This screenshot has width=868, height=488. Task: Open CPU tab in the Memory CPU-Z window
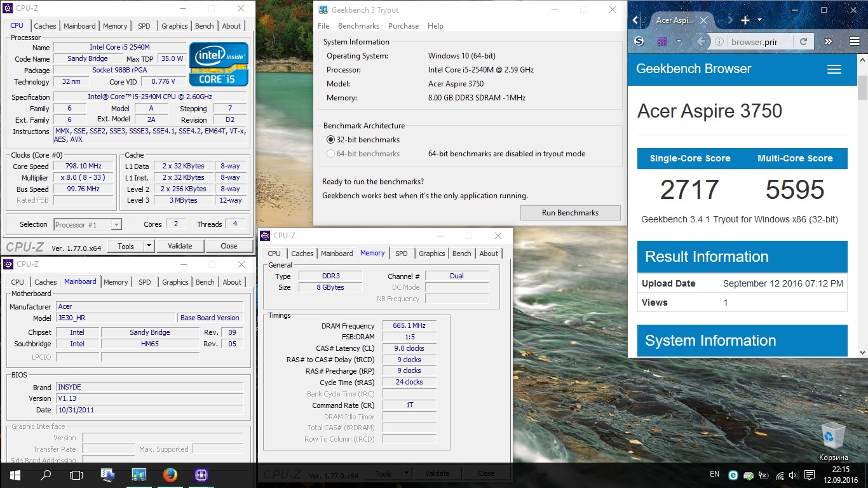[275, 254]
